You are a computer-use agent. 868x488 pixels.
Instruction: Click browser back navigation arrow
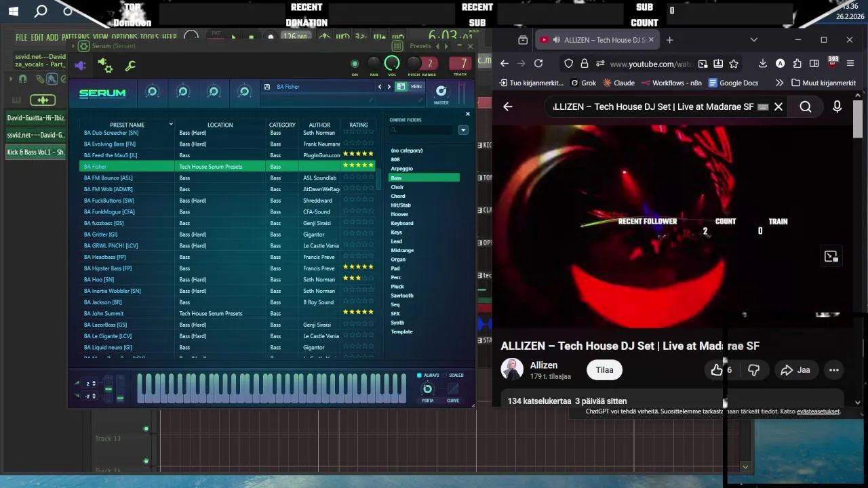click(x=505, y=64)
